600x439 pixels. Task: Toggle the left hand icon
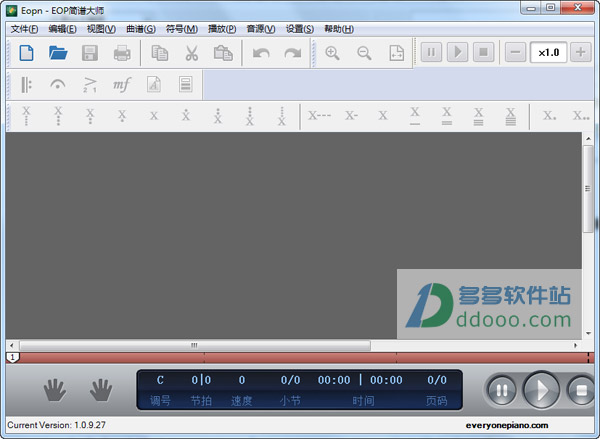pyautogui.click(x=55, y=390)
